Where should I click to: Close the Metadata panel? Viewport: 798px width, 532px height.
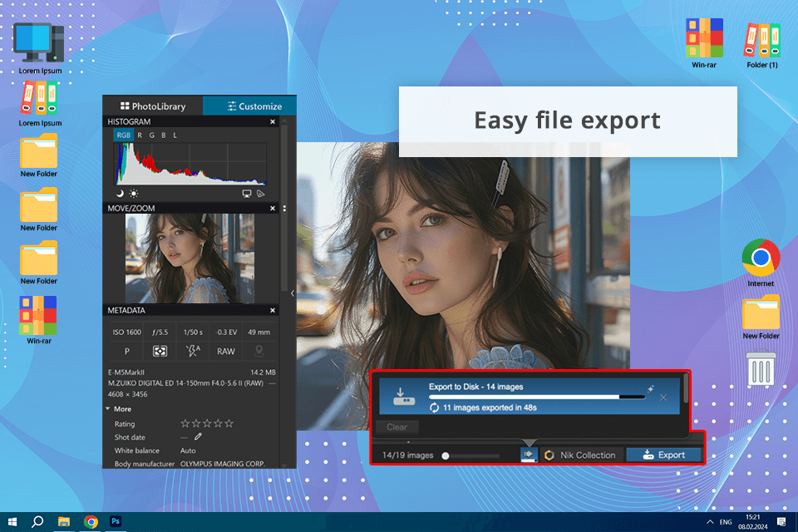[273, 310]
